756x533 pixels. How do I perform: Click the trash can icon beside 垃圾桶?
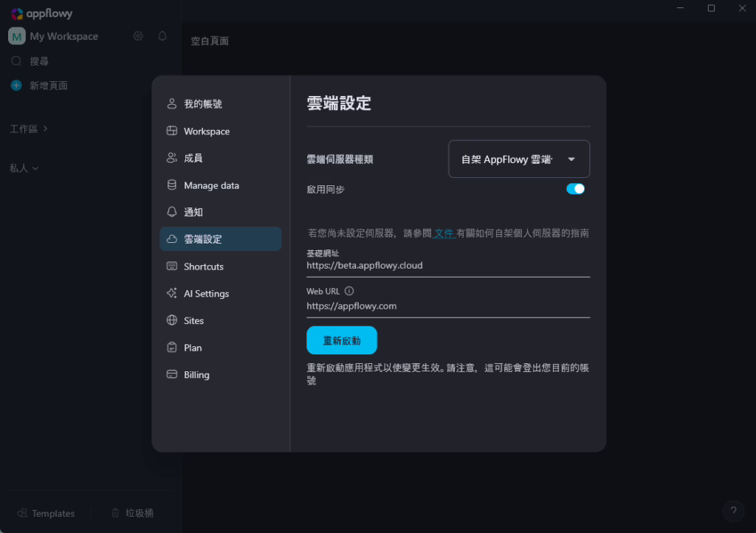pyautogui.click(x=115, y=513)
